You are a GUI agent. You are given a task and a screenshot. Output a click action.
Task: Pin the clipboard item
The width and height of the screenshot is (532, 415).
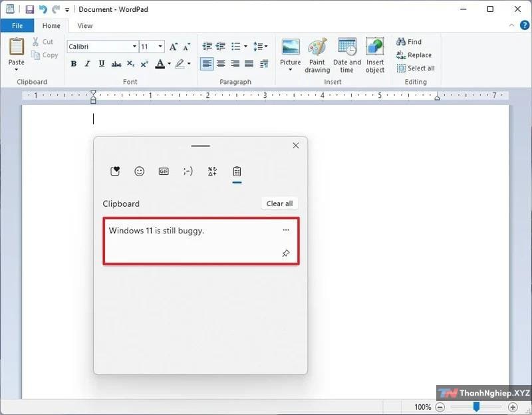click(286, 253)
